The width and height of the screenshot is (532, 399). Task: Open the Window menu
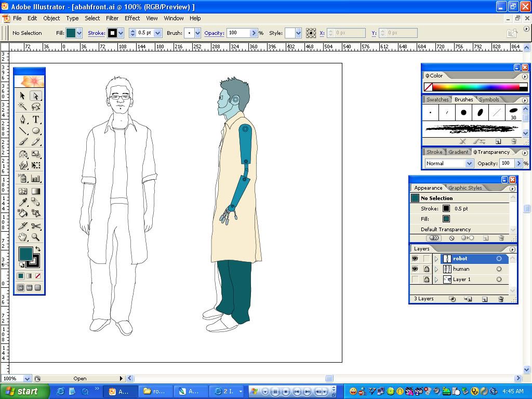tap(174, 18)
